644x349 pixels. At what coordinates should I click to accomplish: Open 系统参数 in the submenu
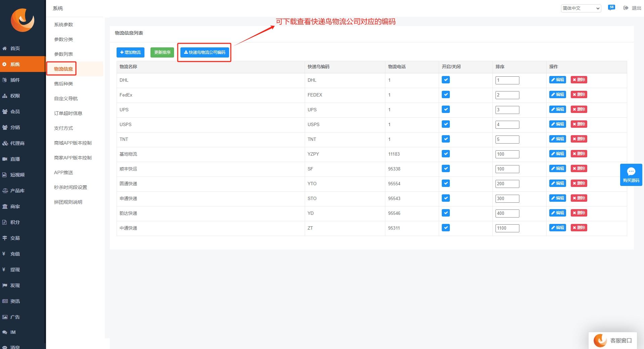pyautogui.click(x=63, y=25)
